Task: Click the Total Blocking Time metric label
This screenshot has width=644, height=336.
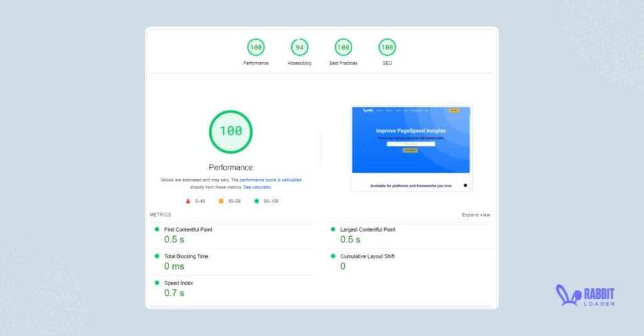Action: click(x=186, y=256)
